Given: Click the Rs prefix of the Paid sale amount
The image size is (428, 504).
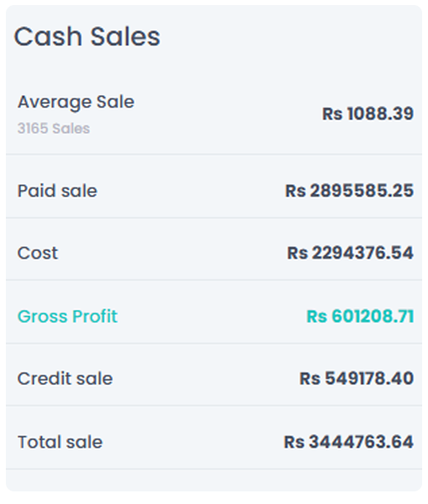Looking at the screenshot, I should coord(295,191).
